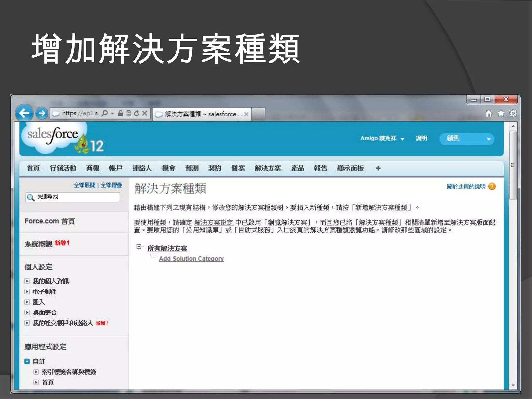The width and height of the screenshot is (532, 399).
Task: Go to the 首頁 tab
Action: tap(33, 168)
